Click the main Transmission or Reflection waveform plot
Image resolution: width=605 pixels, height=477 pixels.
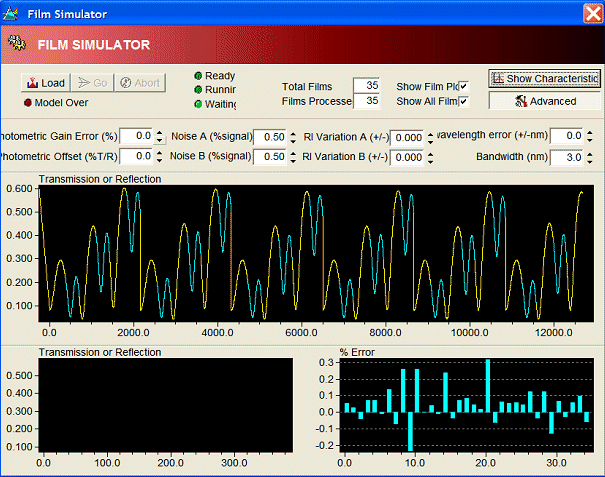tap(316, 253)
